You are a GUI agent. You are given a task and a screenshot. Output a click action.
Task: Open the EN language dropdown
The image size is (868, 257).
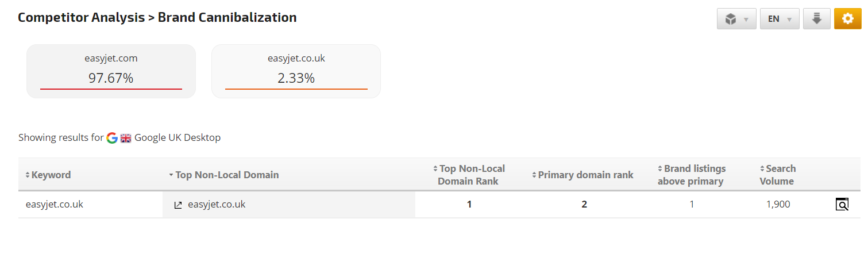pos(779,19)
